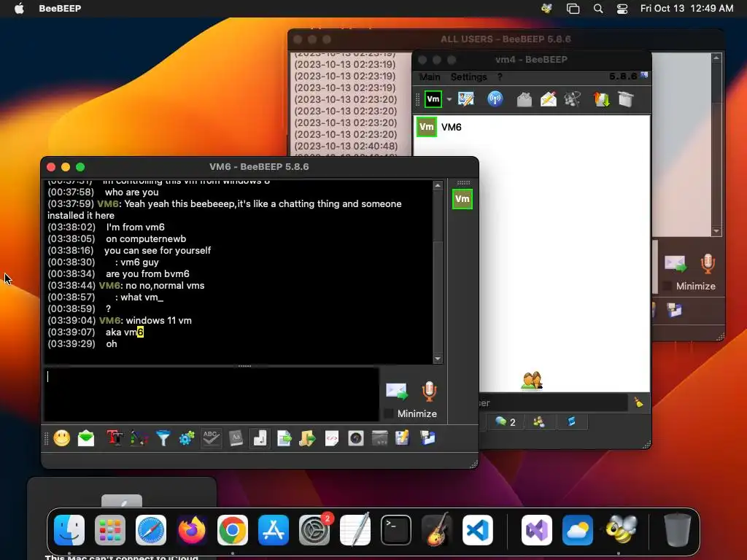
Task: Open Spotlight search in menu bar
Action: coord(598,8)
